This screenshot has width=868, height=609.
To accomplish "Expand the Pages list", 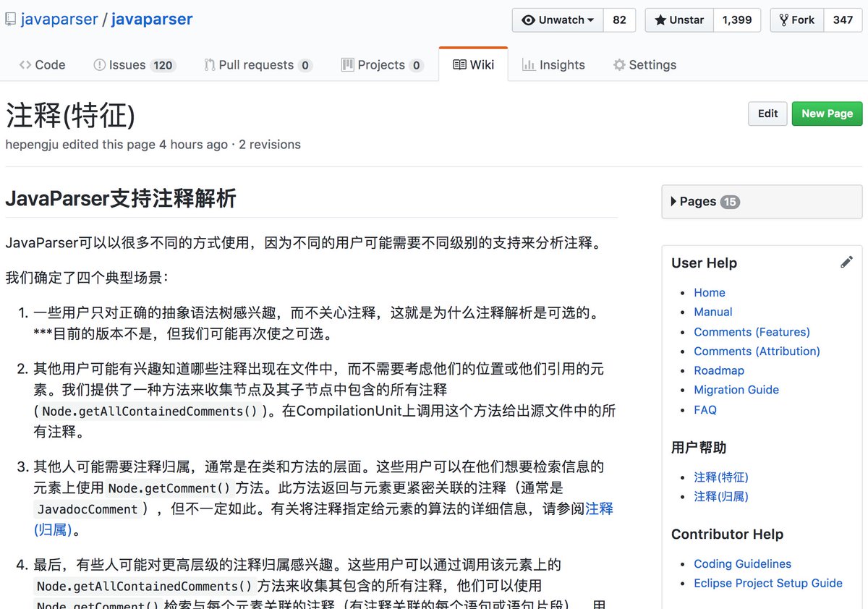I will [762, 202].
